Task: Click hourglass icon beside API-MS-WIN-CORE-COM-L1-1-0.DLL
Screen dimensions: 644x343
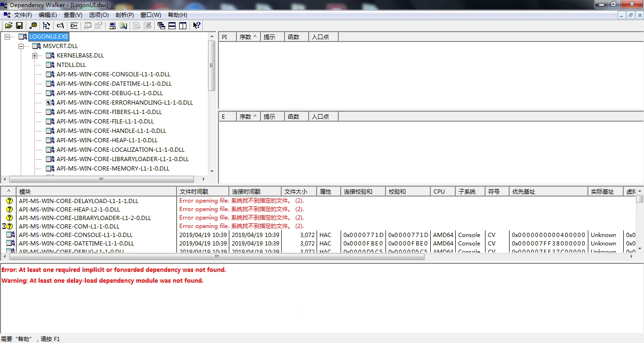Action: pos(4,226)
